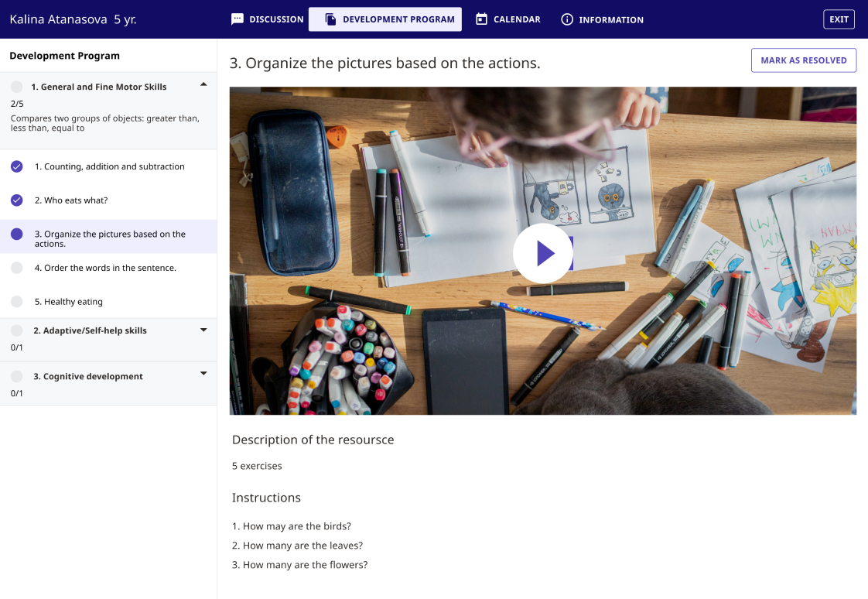Click '3. How many are the flowers?' line
The height and width of the screenshot is (599, 868).
point(299,565)
